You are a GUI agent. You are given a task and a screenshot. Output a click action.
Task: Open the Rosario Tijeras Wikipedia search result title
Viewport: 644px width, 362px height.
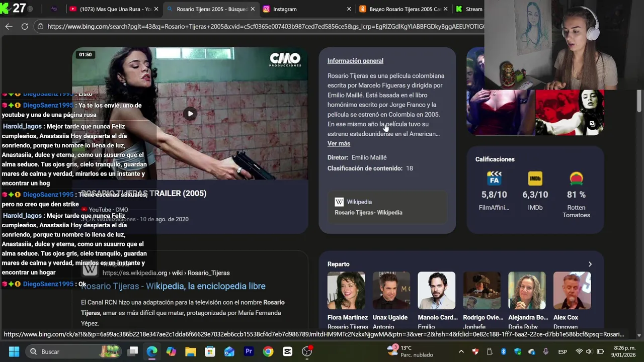click(x=173, y=287)
